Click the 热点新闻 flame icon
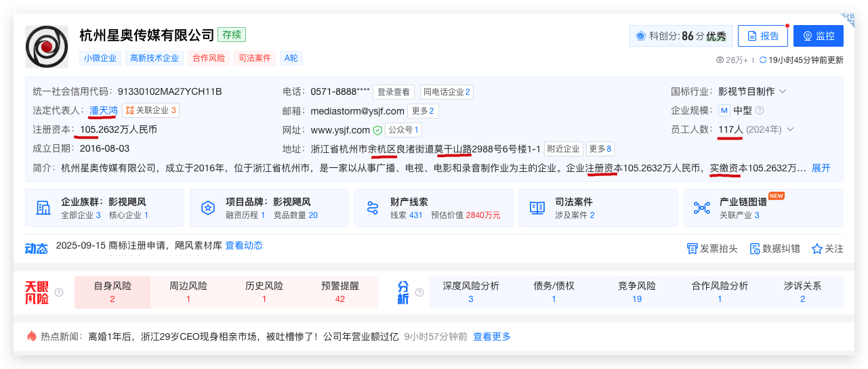868x369 pixels. [x=31, y=336]
